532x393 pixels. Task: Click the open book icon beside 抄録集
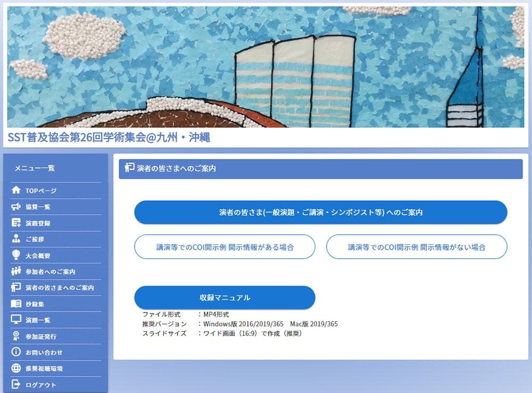tap(16, 304)
